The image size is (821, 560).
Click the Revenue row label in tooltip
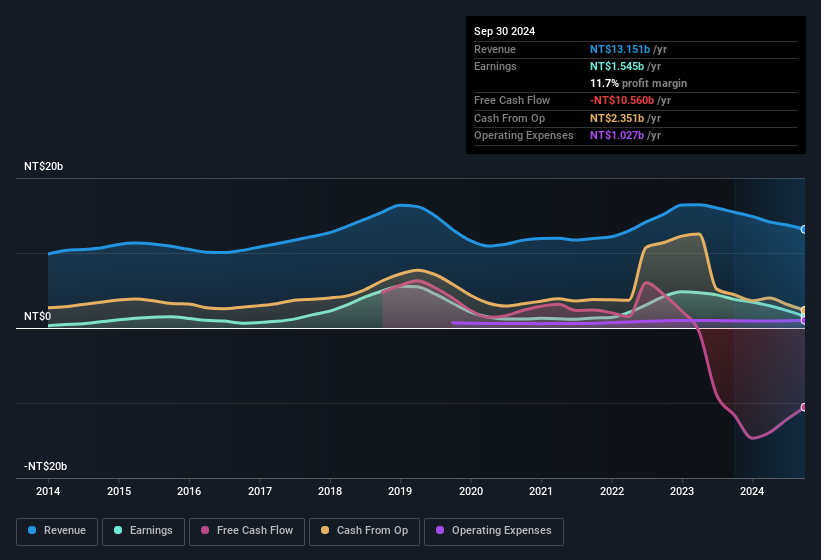pyautogui.click(x=495, y=49)
